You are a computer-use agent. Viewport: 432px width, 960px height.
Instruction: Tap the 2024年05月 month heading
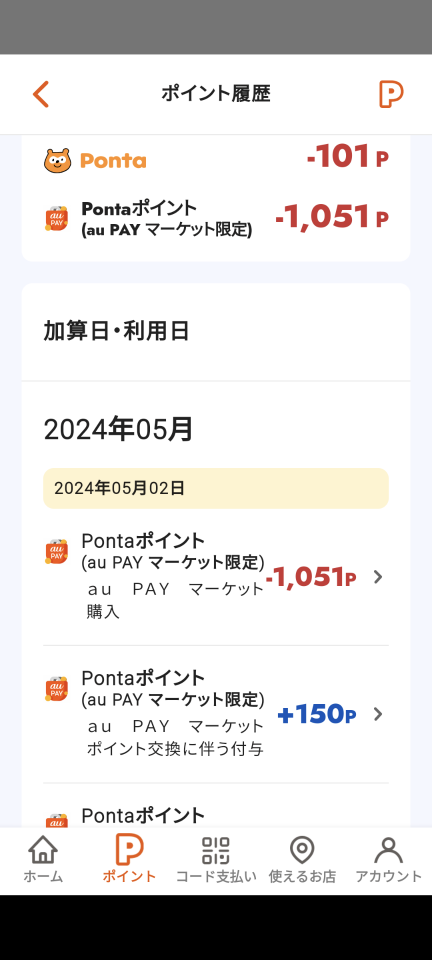[x=119, y=430]
